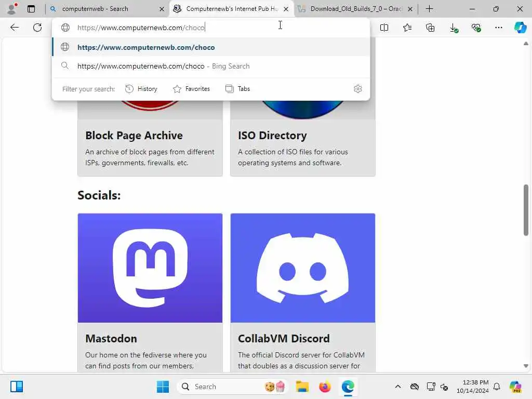Open the Block Page Archive card
This screenshot has width=532, height=399.
pyautogui.click(x=150, y=138)
